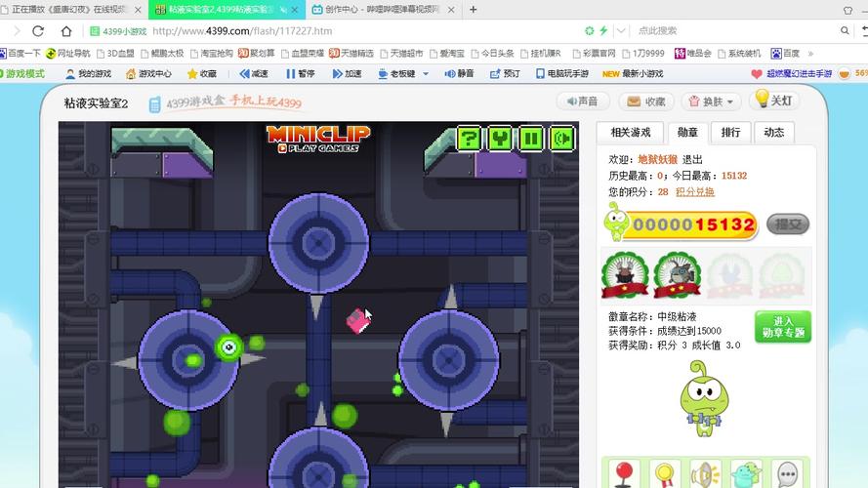Viewport: 868px width, 488px height.
Task: Click username 地狱妖狼 link
Action: click(x=658, y=159)
